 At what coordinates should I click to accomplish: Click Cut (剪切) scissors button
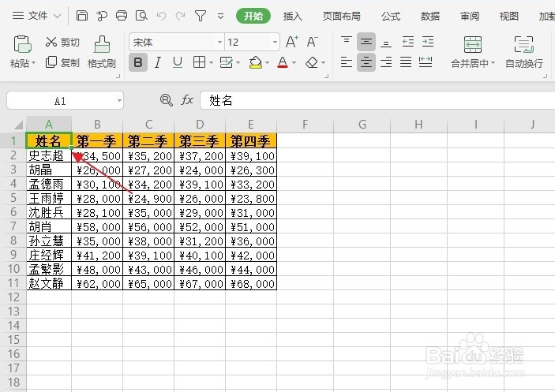click(x=62, y=42)
